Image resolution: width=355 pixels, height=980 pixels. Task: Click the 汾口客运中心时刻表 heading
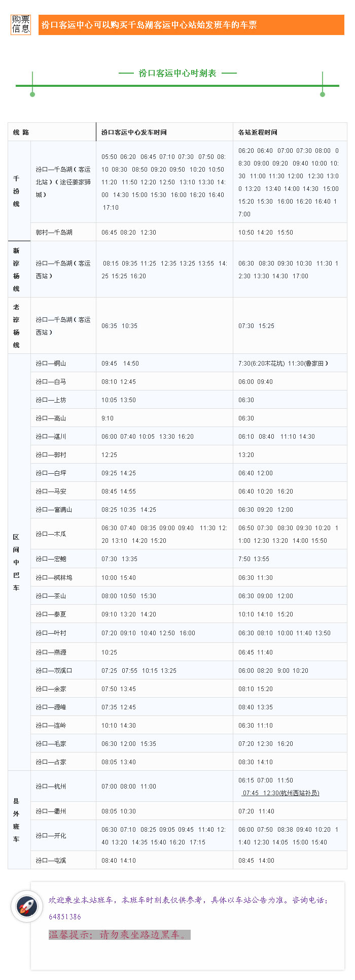(x=177, y=73)
